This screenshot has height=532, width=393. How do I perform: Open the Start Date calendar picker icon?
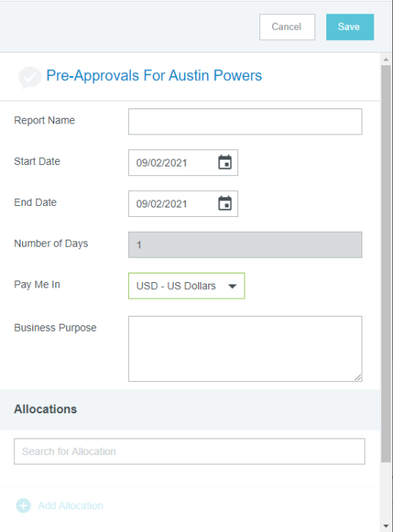pyautogui.click(x=225, y=162)
